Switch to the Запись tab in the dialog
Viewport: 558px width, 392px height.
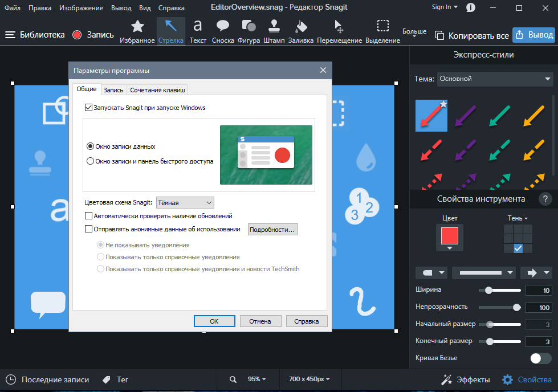(113, 90)
